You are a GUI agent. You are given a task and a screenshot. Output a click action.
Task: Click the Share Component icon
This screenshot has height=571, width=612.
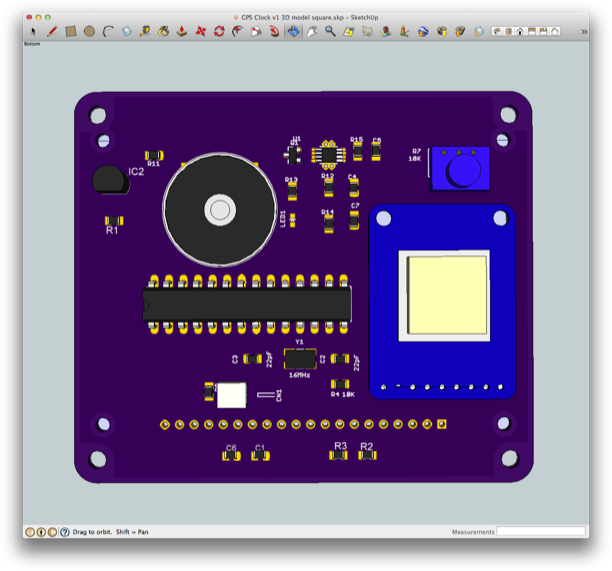point(479,31)
